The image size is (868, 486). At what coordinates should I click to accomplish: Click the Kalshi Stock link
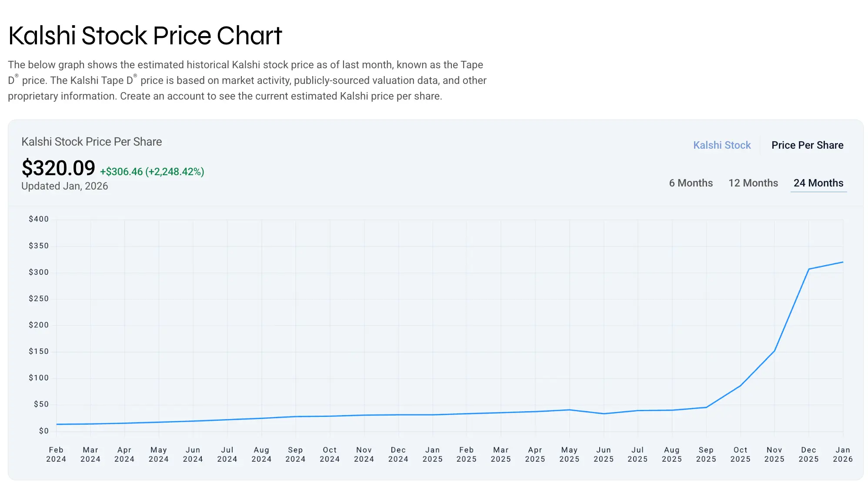pos(721,145)
